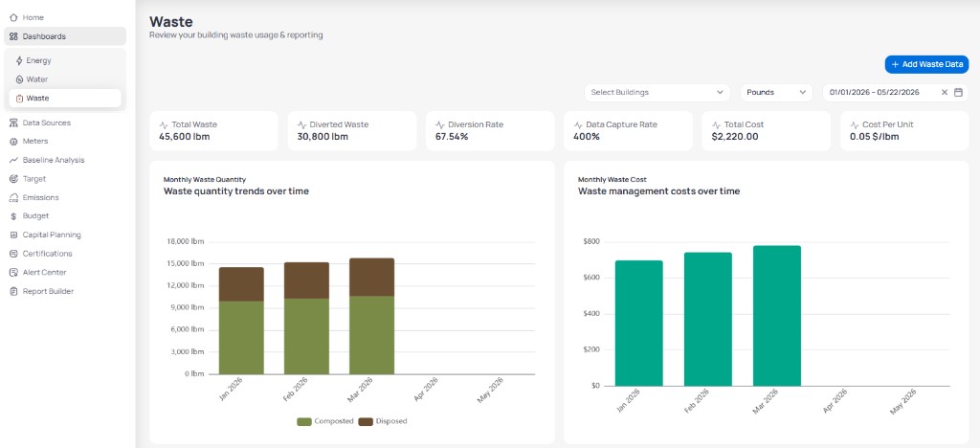Click the Total Cost value $2,220.00
Image resolution: width=980 pixels, height=448 pixels.
pyautogui.click(x=735, y=136)
